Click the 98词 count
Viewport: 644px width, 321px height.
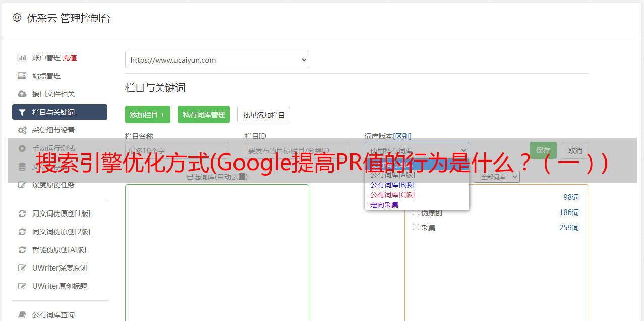click(x=571, y=197)
